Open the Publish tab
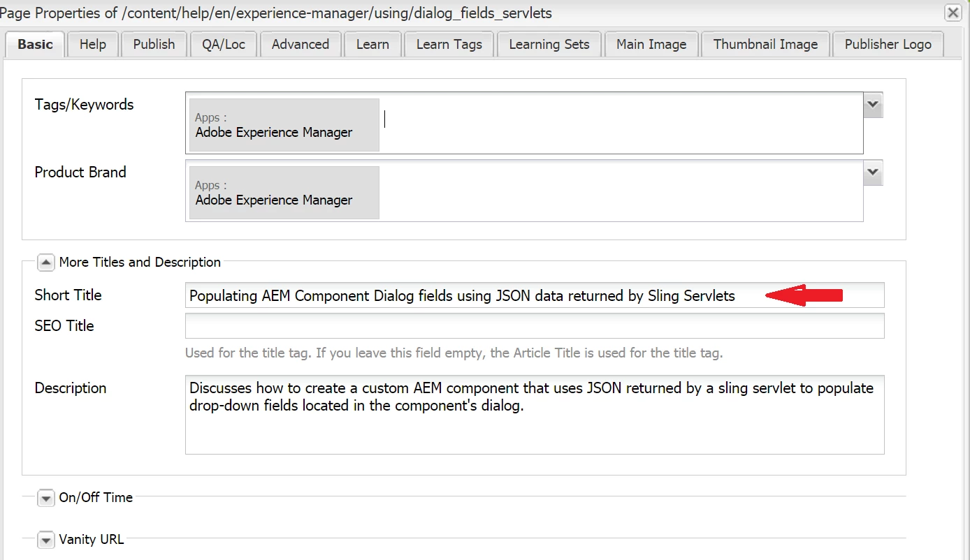The width and height of the screenshot is (970, 560). [154, 44]
